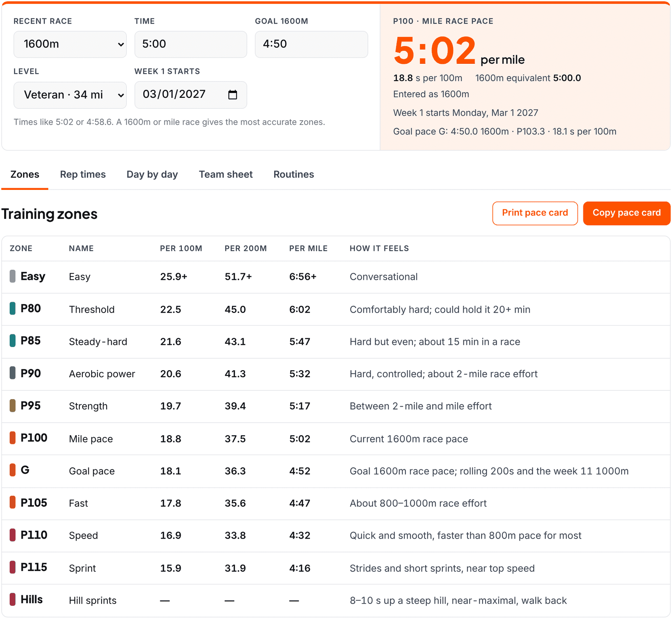
Task: Click the large 5:02 per mile pace
Action: pyautogui.click(x=435, y=51)
